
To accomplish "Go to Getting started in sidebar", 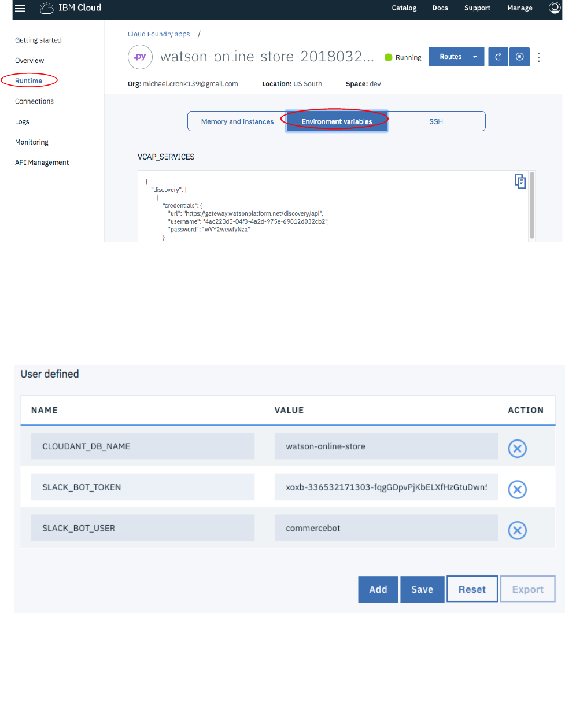I will click(38, 40).
